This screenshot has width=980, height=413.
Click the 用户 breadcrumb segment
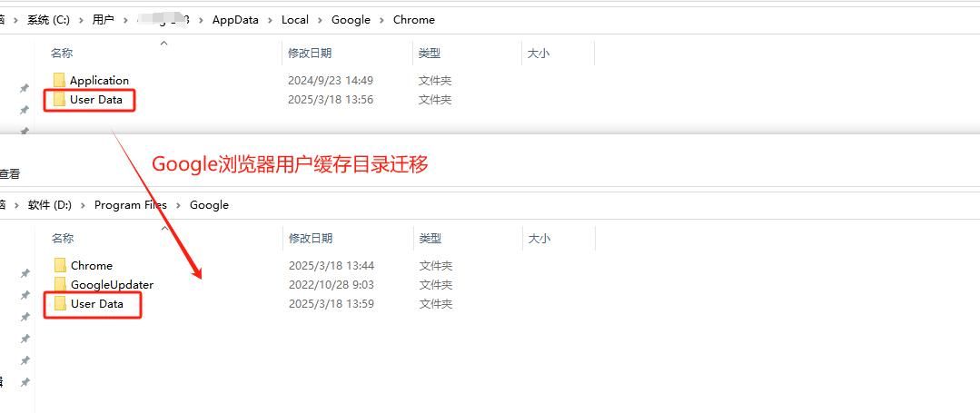(104, 19)
